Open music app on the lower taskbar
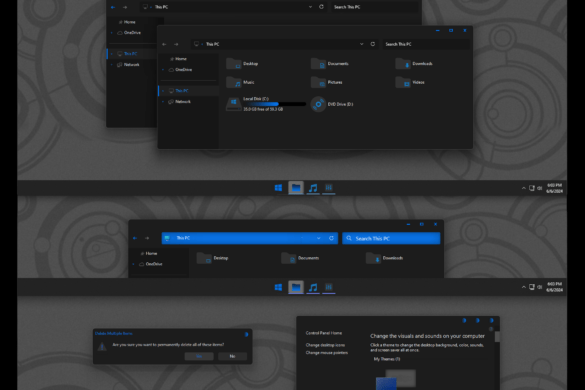 click(x=313, y=287)
